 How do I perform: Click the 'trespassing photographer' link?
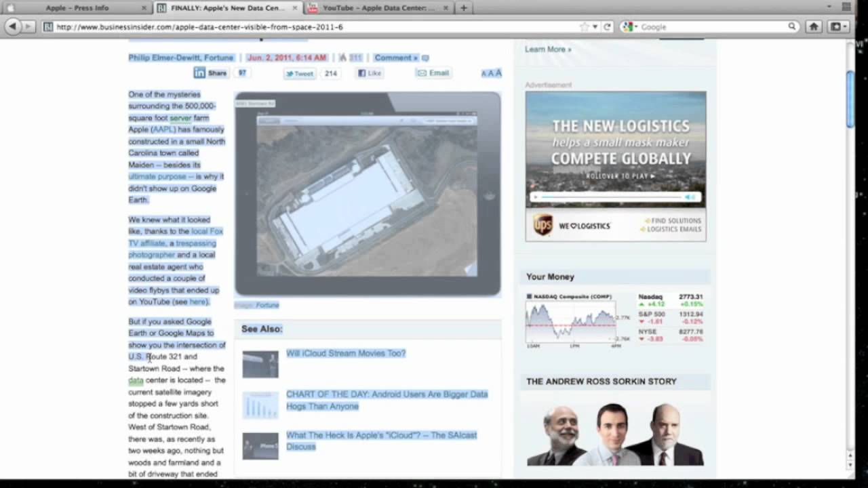[x=172, y=249]
